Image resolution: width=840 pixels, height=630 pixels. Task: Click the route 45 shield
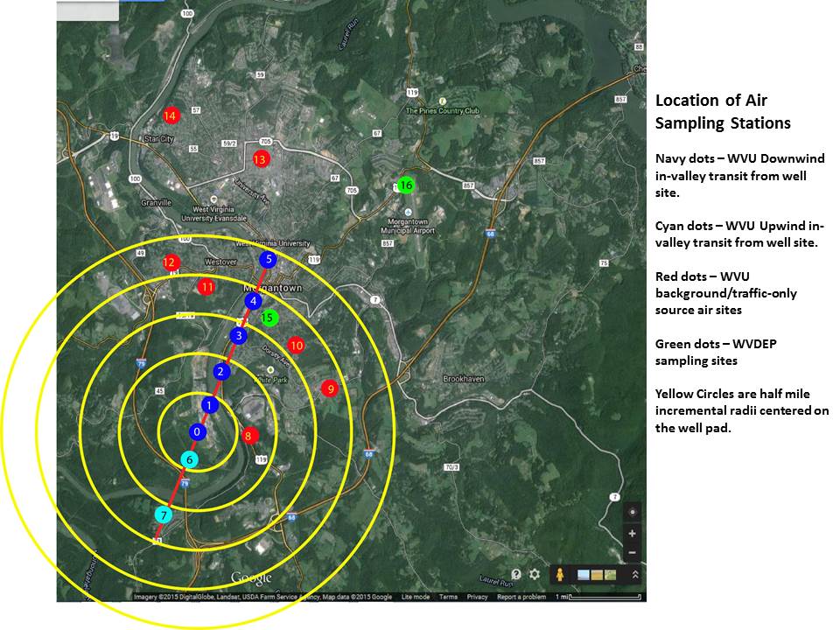tap(159, 391)
